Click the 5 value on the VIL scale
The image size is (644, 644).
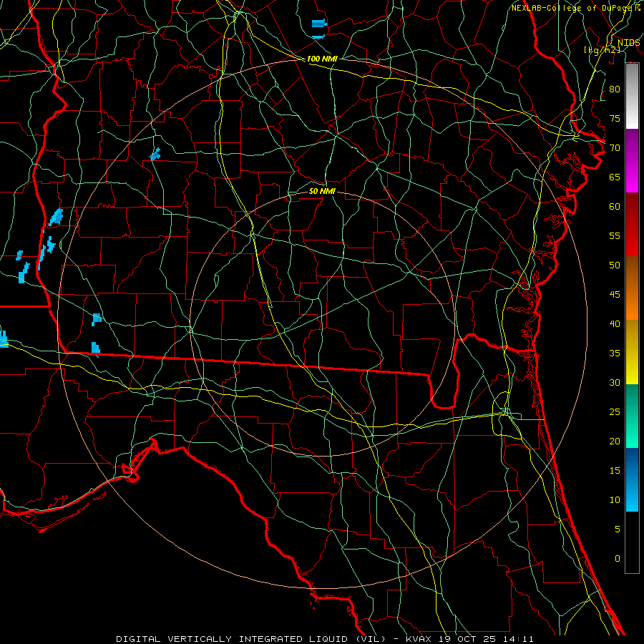(618, 529)
